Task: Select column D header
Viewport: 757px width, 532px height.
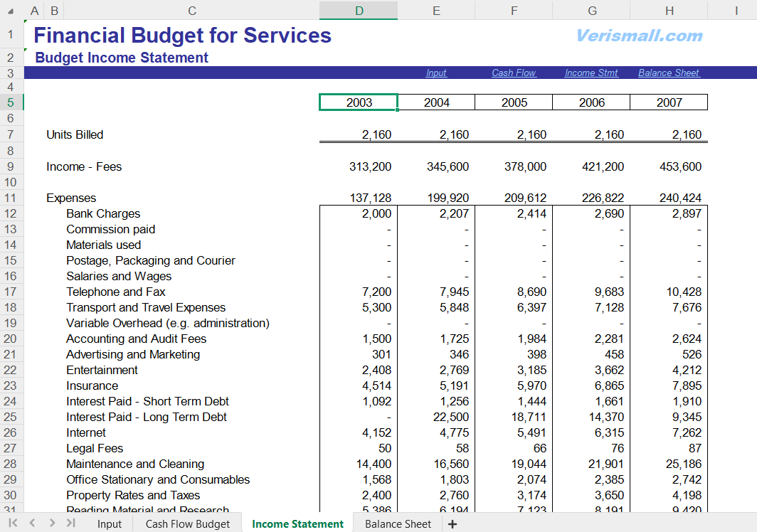Action: click(359, 11)
